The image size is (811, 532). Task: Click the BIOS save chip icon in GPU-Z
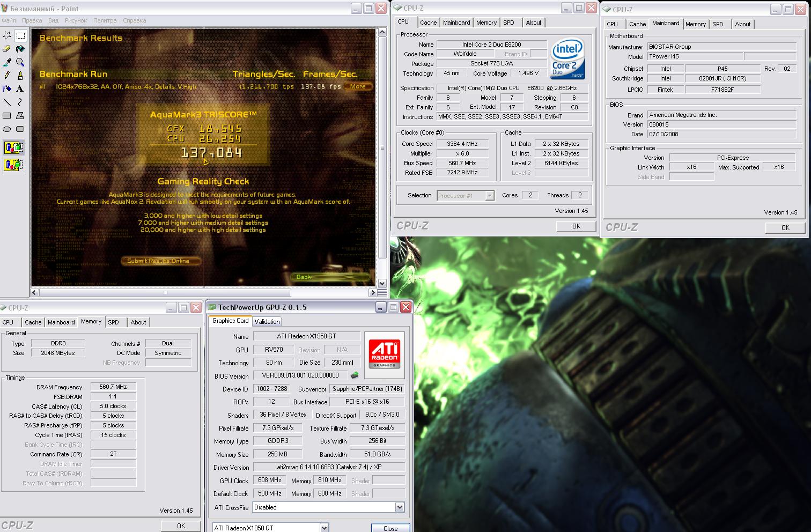tap(355, 375)
